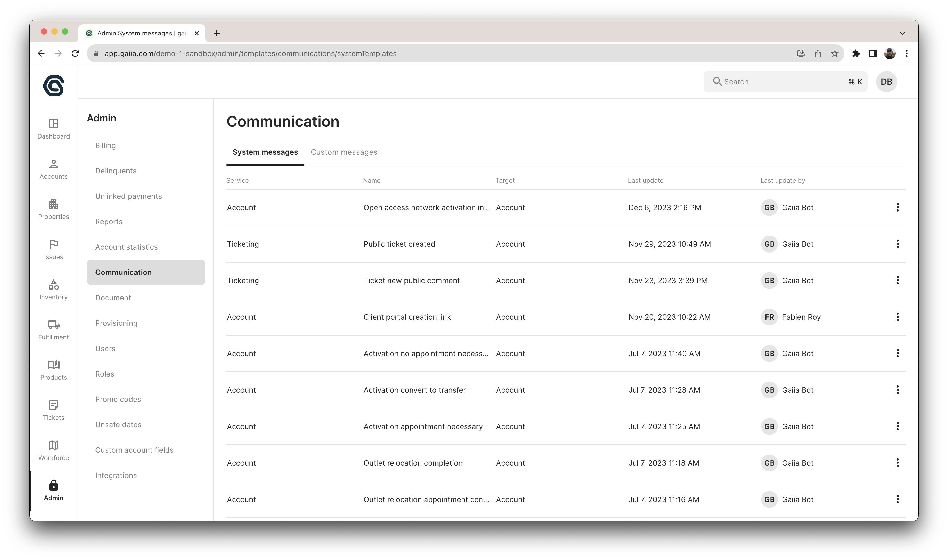The image size is (948, 560).
Task: Click Fabien Roy in Last update by
Action: 801,317
